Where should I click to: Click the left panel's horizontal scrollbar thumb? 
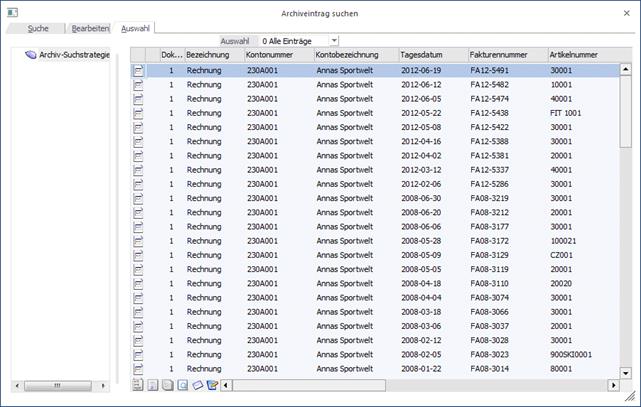[59, 385]
